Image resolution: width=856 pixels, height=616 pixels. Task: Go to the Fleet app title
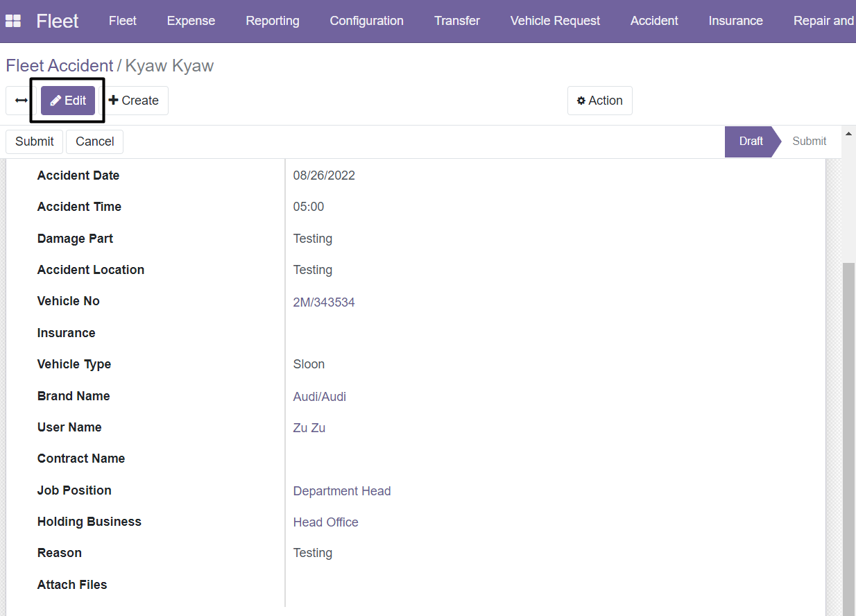(x=58, y=21)
